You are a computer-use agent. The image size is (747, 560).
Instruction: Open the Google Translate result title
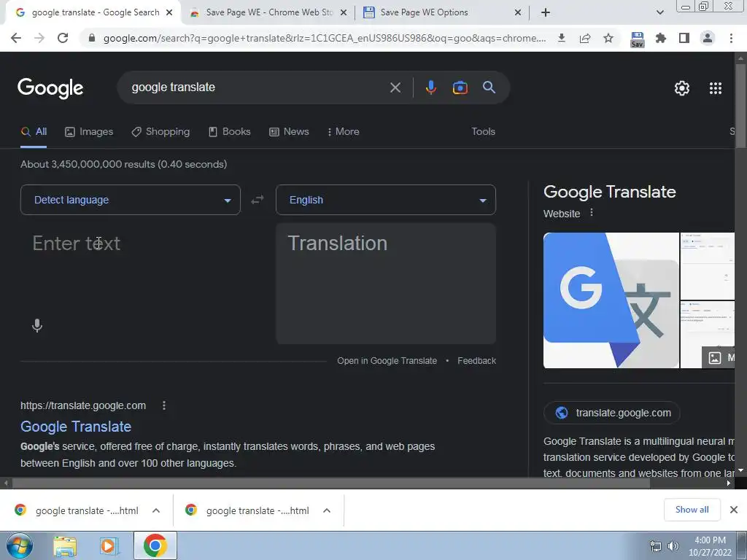(x=76, y=427)
